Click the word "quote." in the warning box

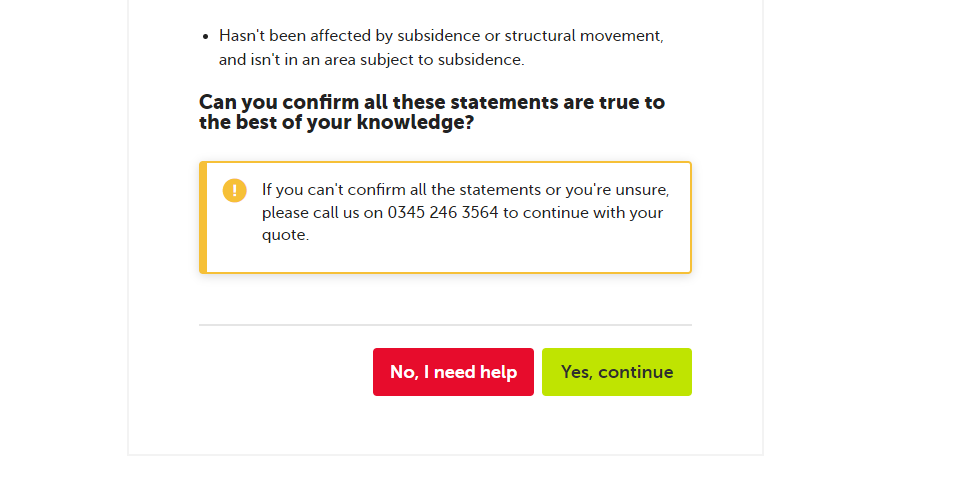tap(285, 236)
